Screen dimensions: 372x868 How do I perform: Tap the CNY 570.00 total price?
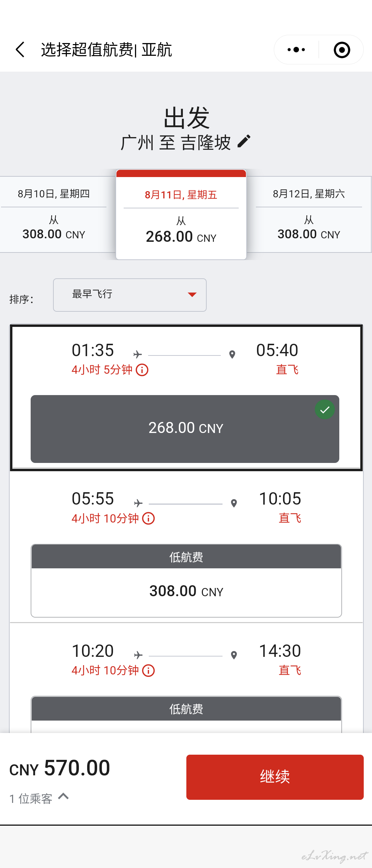tap(60, 768)
